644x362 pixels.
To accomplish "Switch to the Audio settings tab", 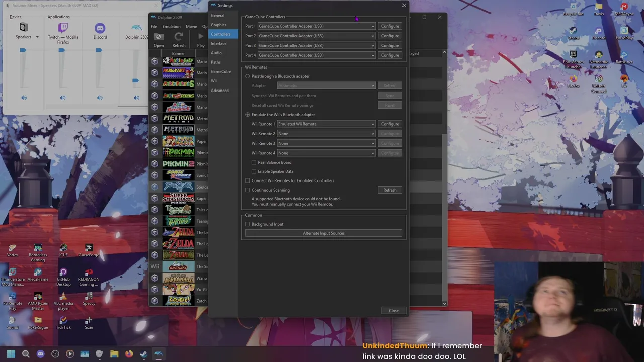I will click(x=223, y=53).
